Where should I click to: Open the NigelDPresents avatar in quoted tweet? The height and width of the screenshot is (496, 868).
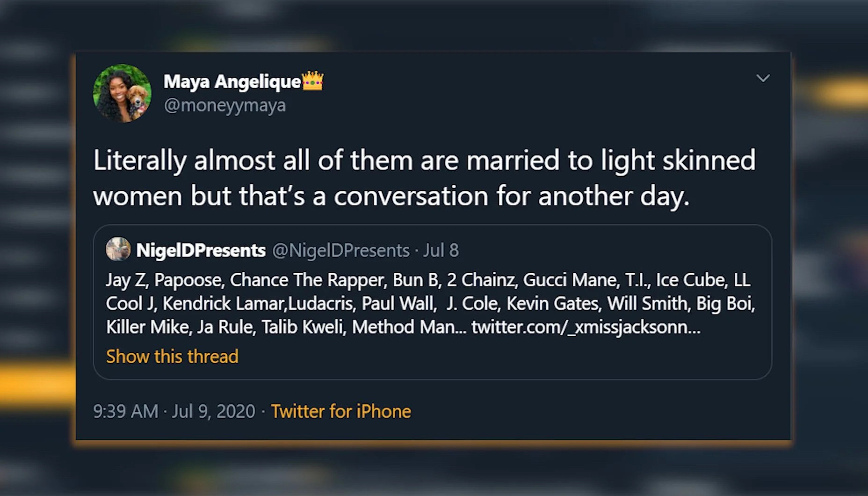coord(118,249)
